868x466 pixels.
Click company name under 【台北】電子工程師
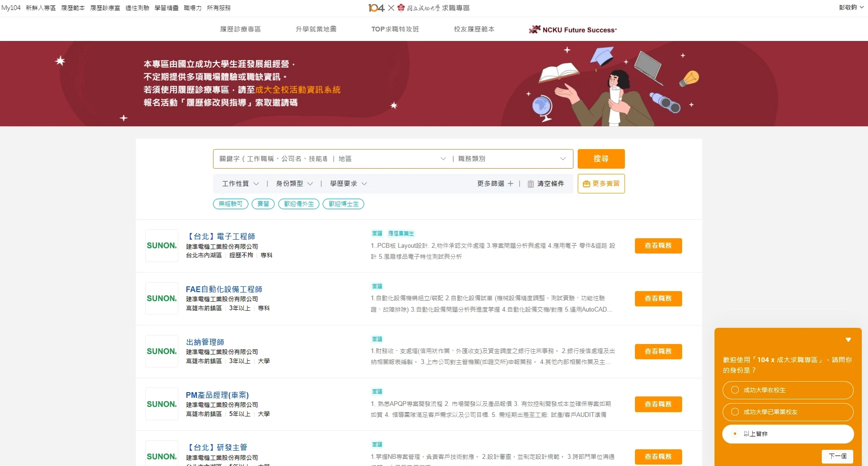click(x=222, y=246)
